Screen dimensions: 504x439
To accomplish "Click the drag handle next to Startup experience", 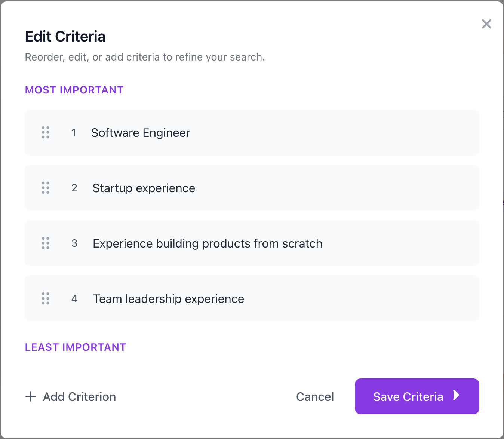I will tap(46, 188).
